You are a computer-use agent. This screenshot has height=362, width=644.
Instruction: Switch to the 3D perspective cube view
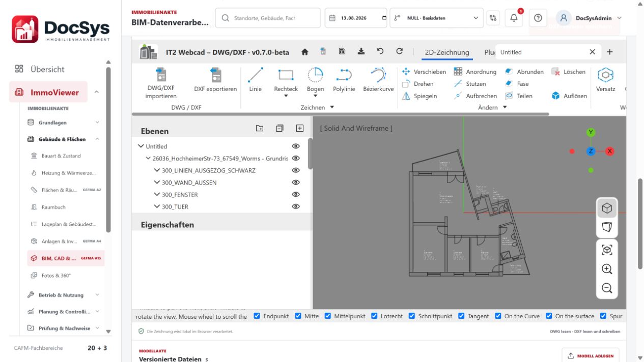coord(607,208)
